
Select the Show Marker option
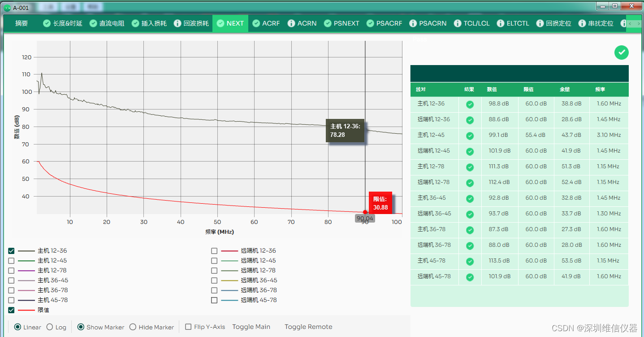(x=81, y=327)
